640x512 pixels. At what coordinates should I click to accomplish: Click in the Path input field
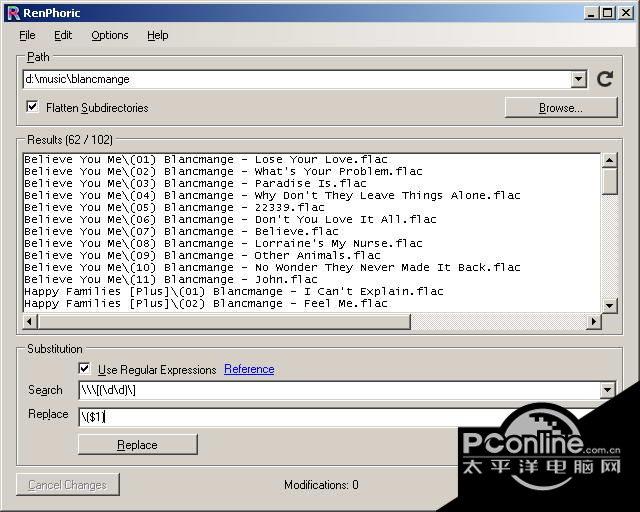297,79
